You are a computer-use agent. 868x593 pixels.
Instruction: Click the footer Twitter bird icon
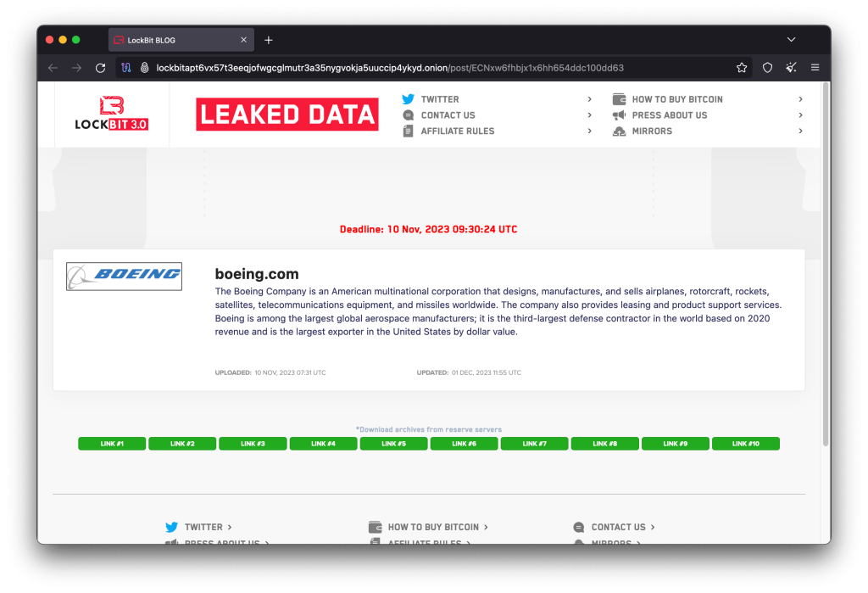[x=171, y=527]
